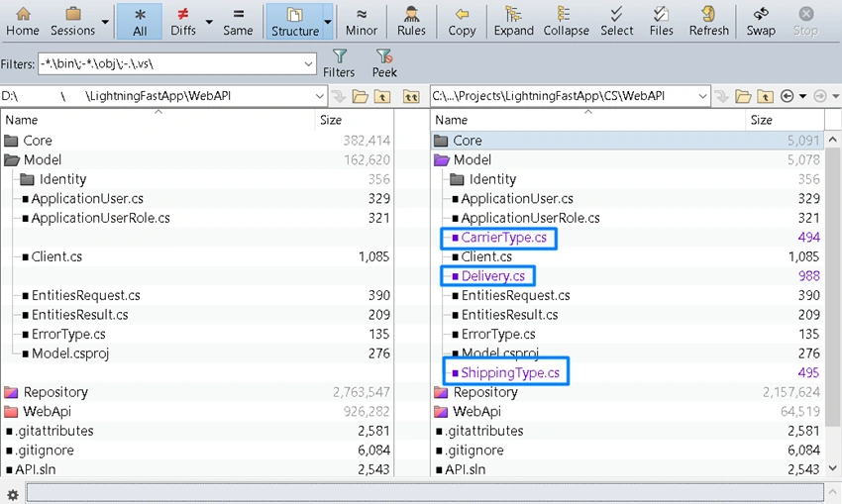Open the Sessions dropdown arrow
This screenshot has width=842, height=504.
tap(105, 22)
